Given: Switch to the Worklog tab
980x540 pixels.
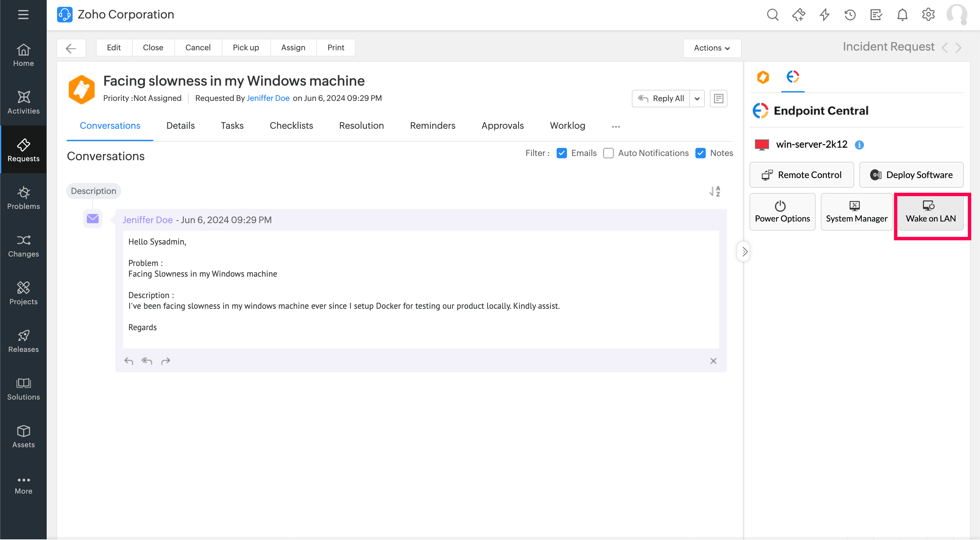Looking at the screenshot, I should click(x=567, y=126).
